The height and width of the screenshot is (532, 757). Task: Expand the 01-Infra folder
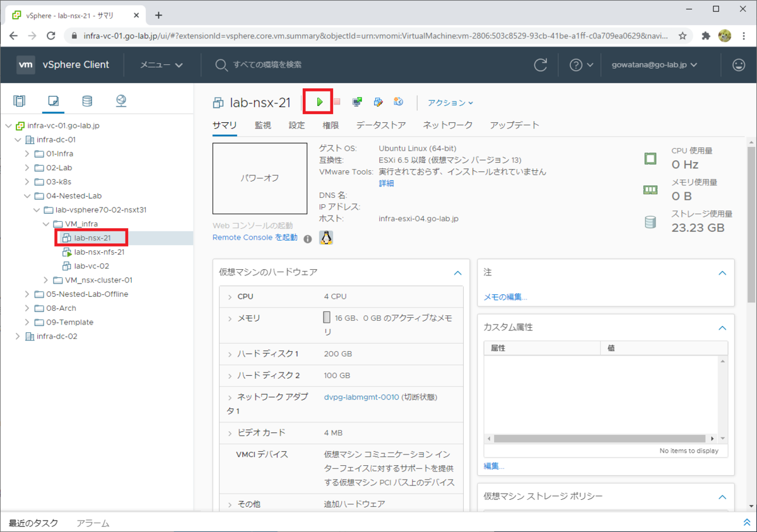point(28,153)
